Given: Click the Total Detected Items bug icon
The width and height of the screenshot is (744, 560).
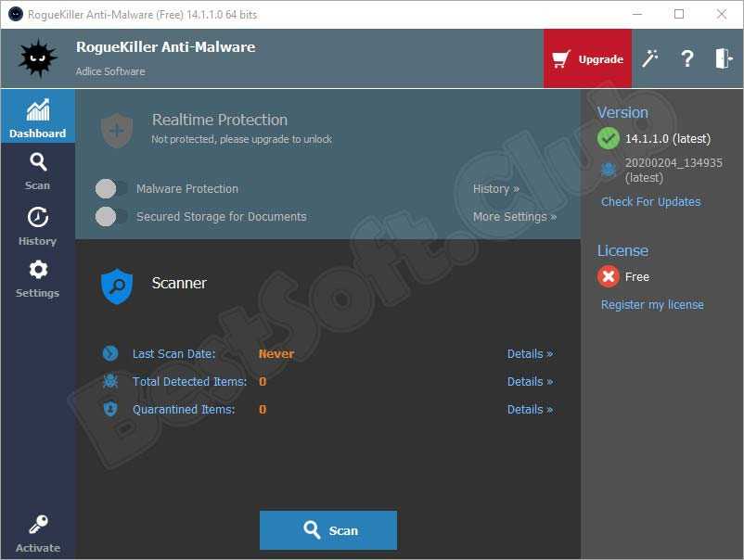Looking at the screenshot, I should 110,381.
